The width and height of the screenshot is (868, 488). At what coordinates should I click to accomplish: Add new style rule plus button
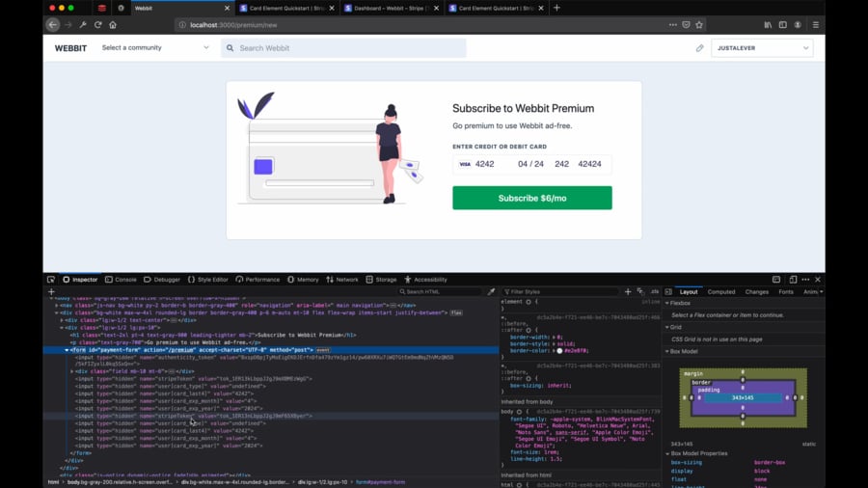[x=628, y=291]
